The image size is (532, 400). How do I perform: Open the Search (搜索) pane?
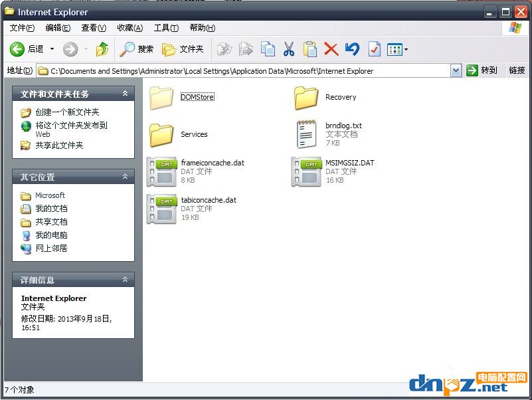coord(136,50)
